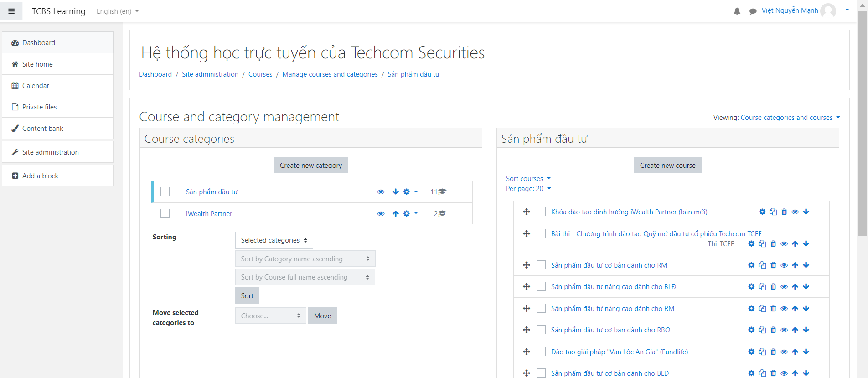Open Site administration in side menu
868x378 pixels.
tap(57, 152)
